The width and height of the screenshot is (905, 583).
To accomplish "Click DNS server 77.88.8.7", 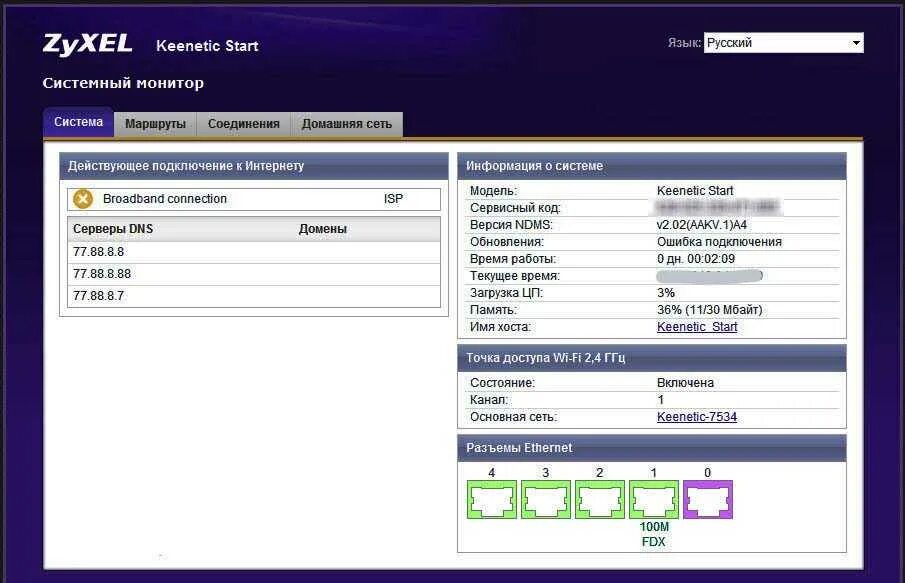I will [98, 296].
